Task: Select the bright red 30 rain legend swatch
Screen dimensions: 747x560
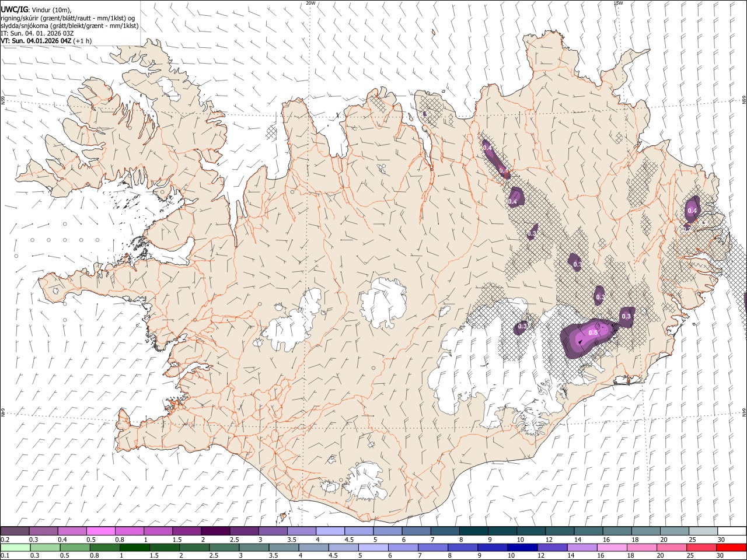Action: [731, 547]
